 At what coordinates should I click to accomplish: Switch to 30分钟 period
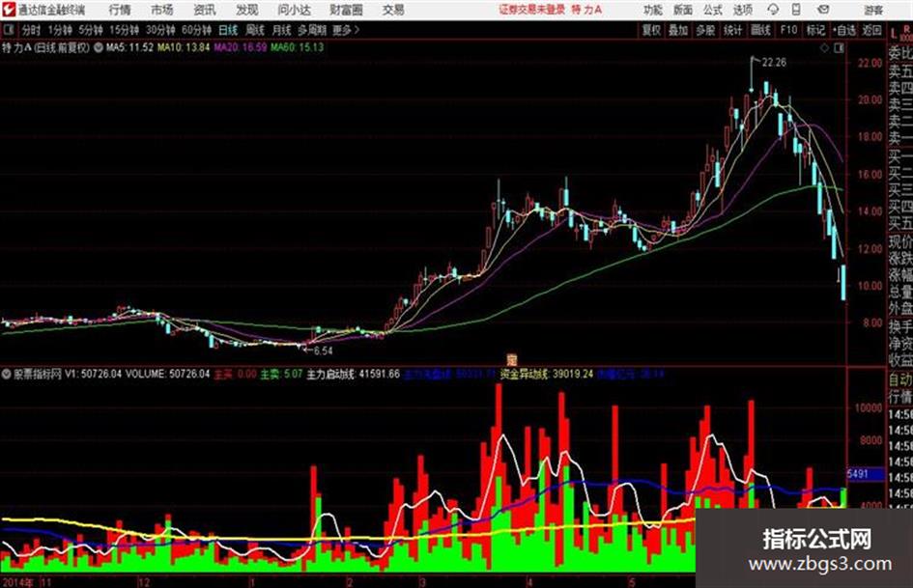(160, 30)
